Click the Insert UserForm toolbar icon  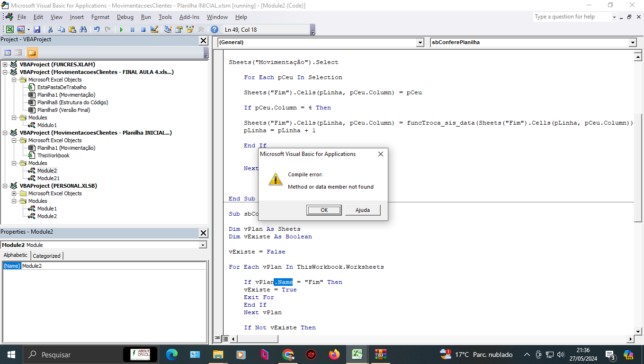(x=21, y=29)
